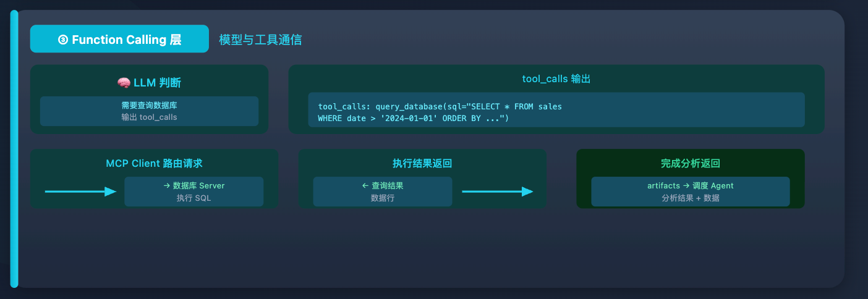Screen dimensions: 868x299
Task: Select the 执行结果返回 heading
Action: 422,164
